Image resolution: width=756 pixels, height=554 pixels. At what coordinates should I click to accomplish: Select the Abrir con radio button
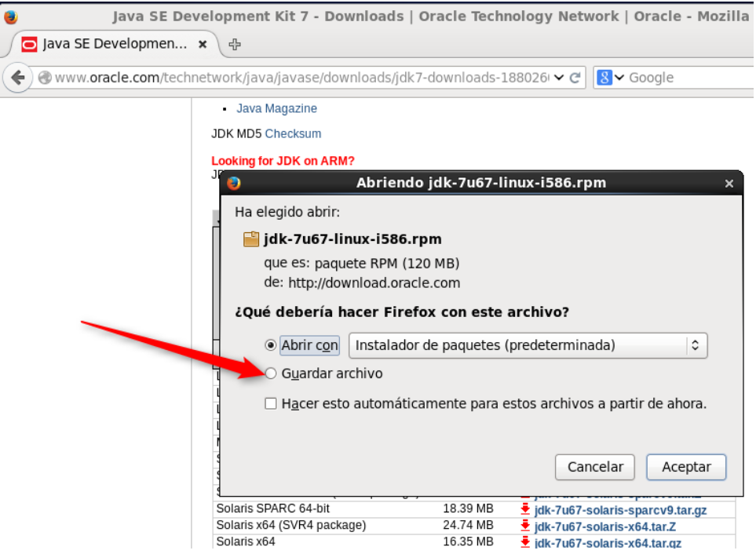coord(271,345)
